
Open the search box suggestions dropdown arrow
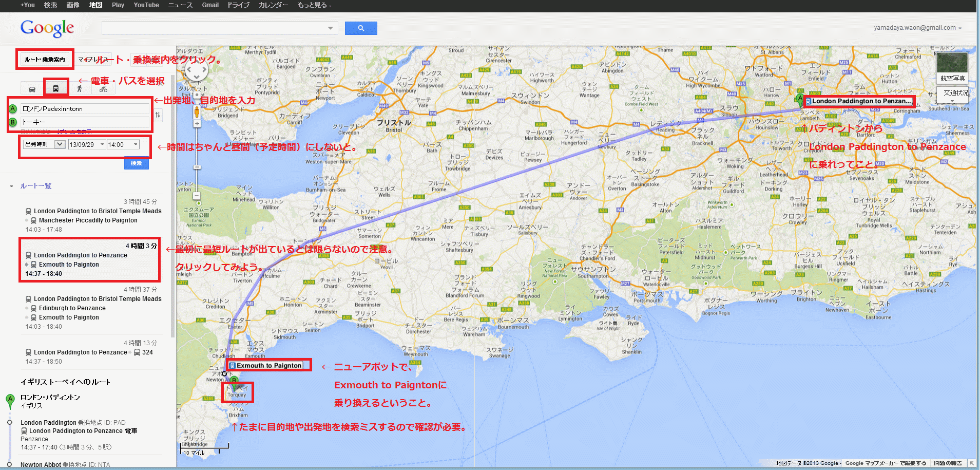pyautogui.click(x=331, y=28)
